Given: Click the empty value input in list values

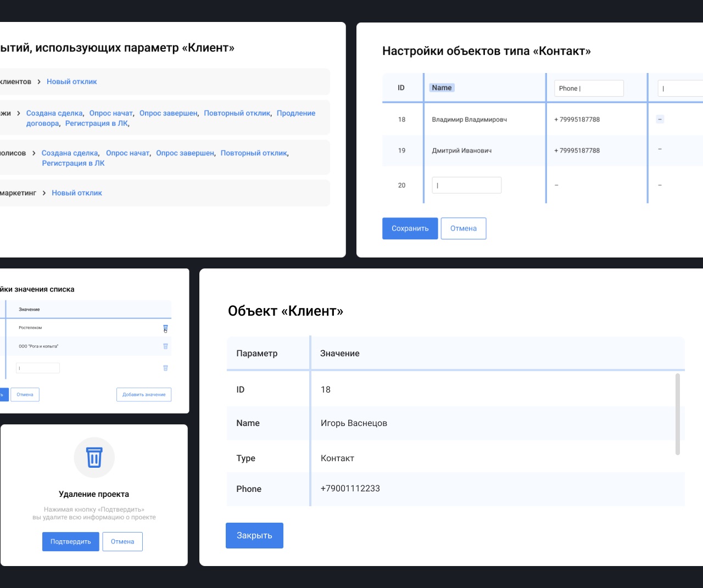Looking at the screenshot, I should pyautogui.click(x=38, y=368).
